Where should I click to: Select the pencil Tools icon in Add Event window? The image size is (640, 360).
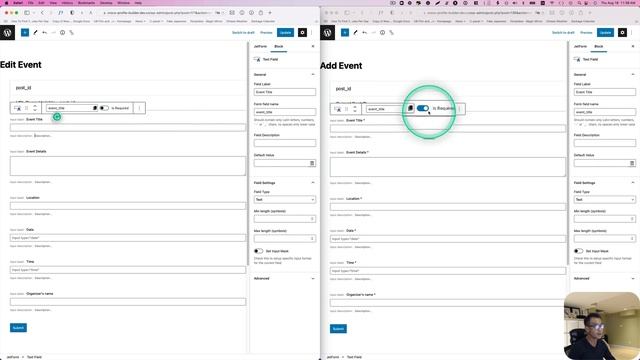click(x=356, y=33)
